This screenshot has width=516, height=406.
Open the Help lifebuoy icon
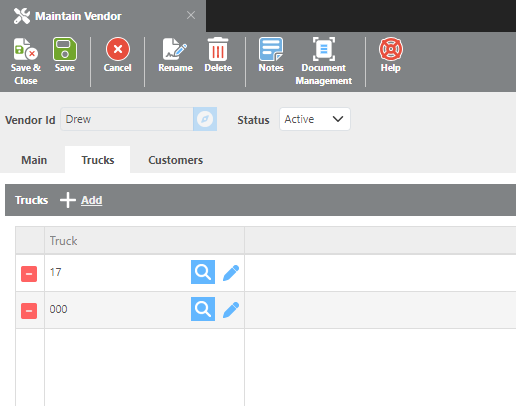point(391,49)
